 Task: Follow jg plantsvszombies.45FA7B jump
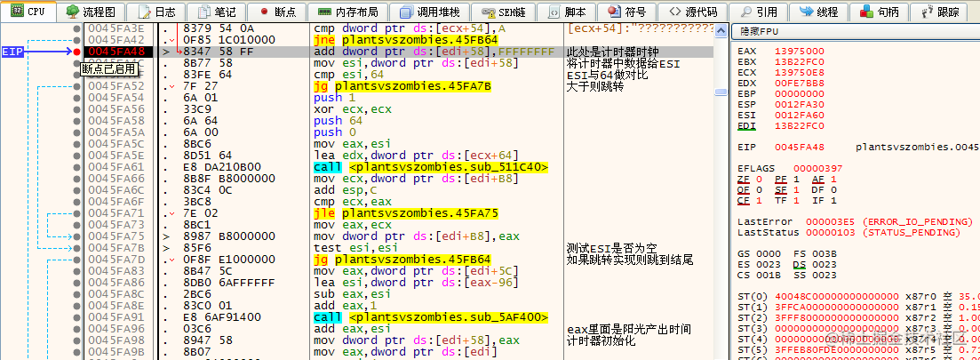tap(402, 86)
